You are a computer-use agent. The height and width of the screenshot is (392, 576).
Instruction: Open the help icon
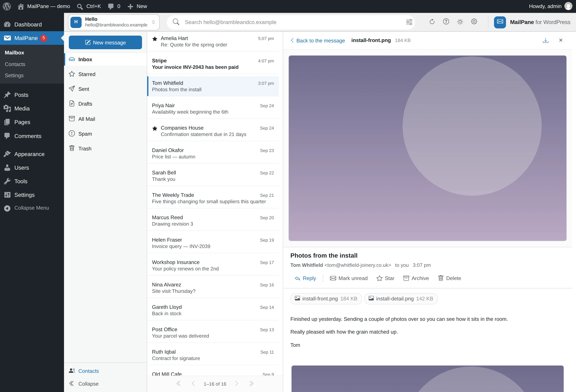[446, 22]
